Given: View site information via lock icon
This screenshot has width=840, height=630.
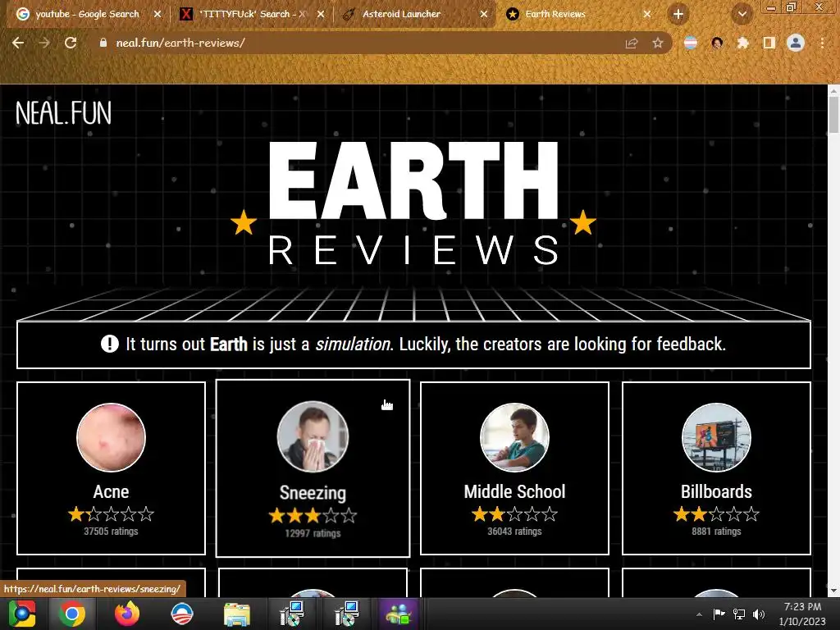Looking at the screenshot, I should pyautogui.click(x=103, y=43).
